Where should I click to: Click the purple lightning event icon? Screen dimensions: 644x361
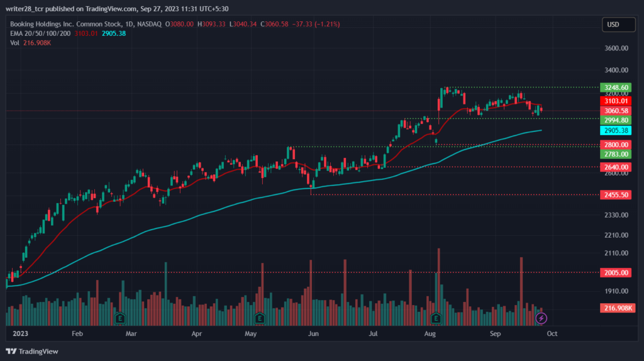coord(541,318)
